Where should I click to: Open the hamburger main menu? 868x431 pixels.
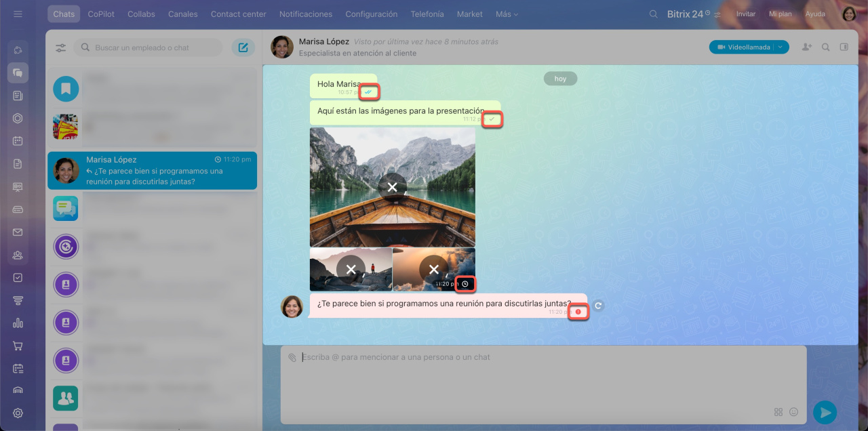tap(18, 14)
